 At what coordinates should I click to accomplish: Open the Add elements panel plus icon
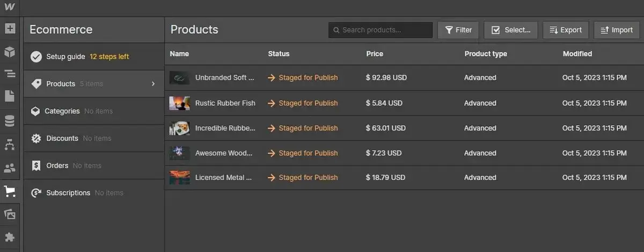10,28
